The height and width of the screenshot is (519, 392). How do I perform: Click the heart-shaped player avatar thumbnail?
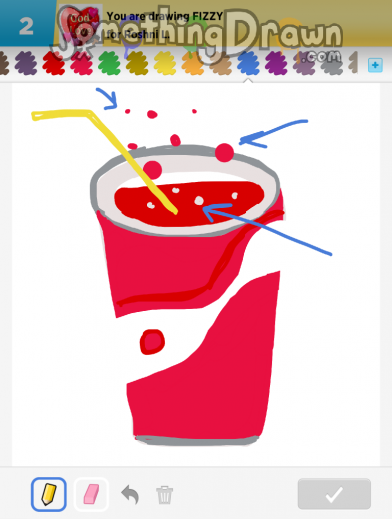81,24
